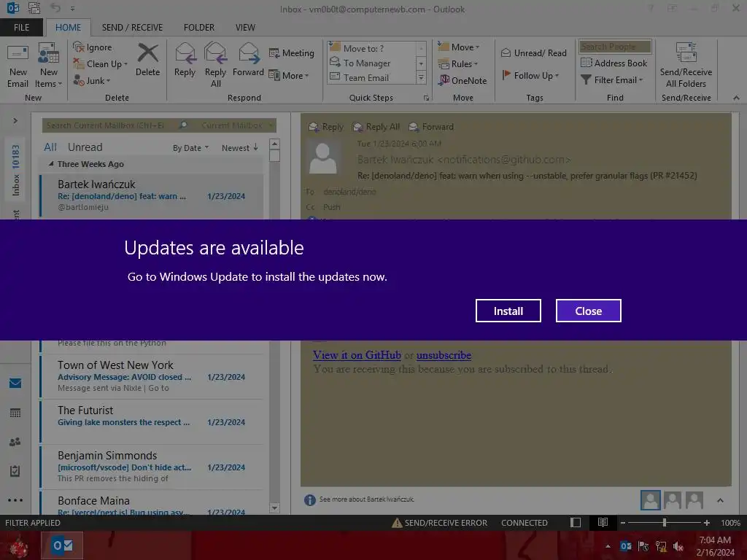The height and width of the screenshot is (560, 747).
Task: Open the FILE tab
Action: click(x=21, y=28)
